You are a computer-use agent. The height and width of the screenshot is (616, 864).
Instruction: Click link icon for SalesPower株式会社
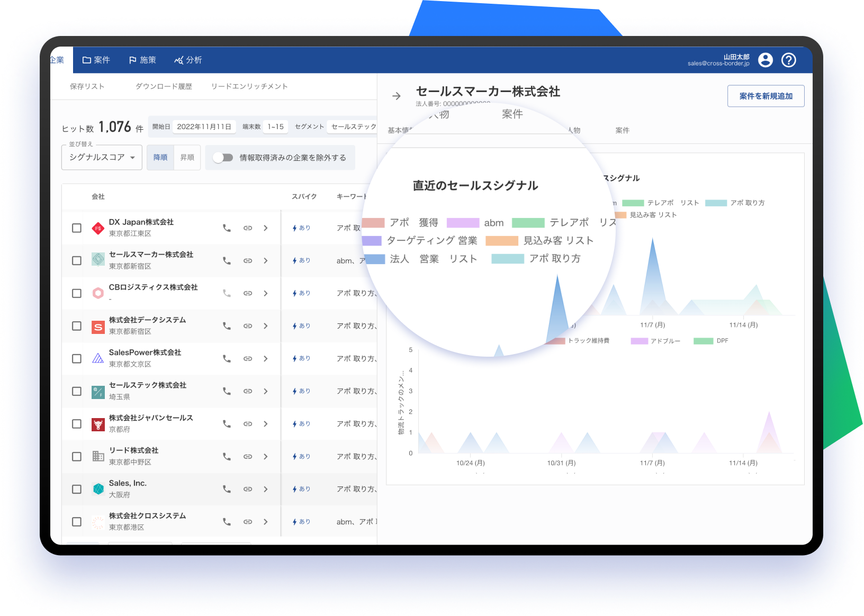(248, 359)
